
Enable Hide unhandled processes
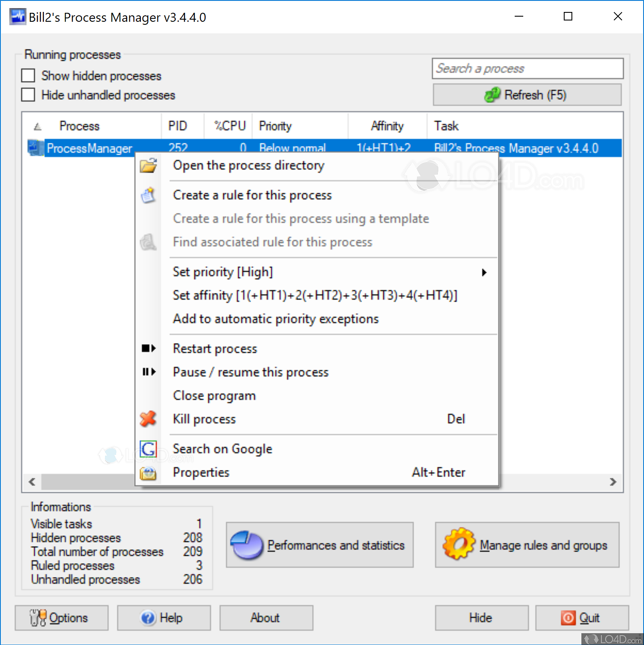click(28, 94)
